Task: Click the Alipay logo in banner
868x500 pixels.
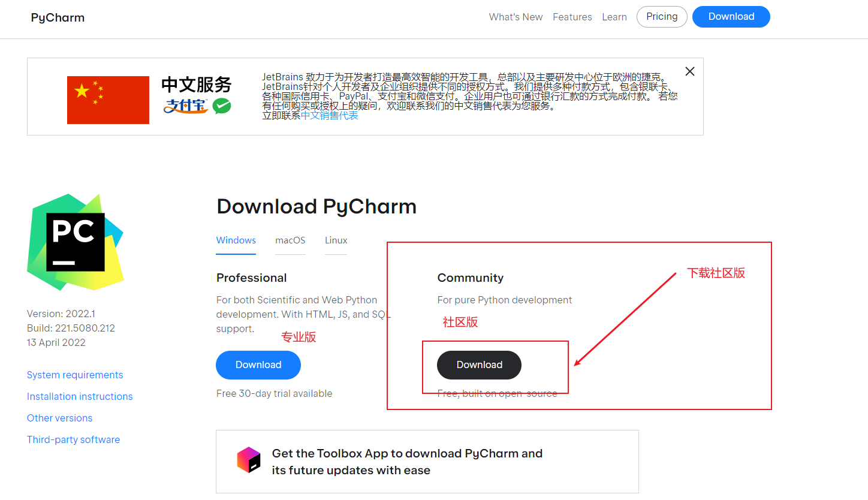Action: pos(186,106)
